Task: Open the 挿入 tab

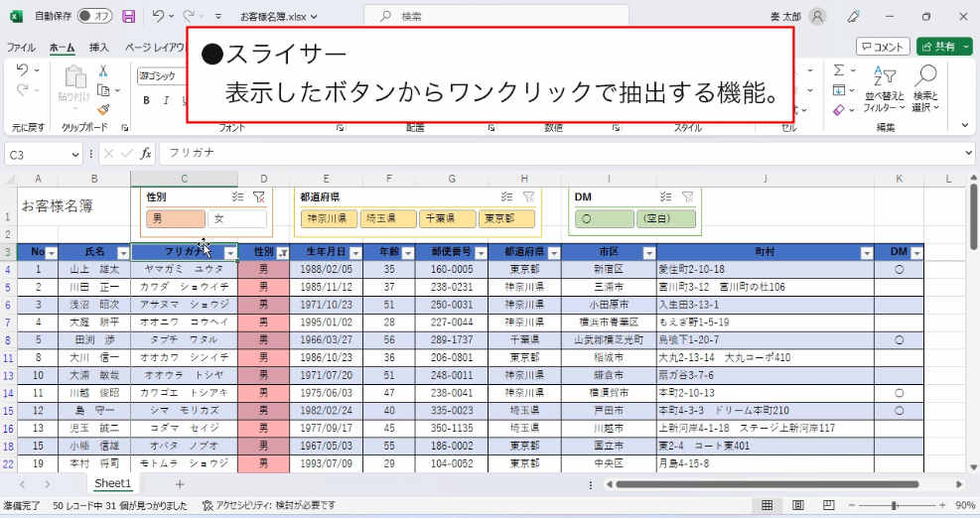Action: tap(98, 47)
